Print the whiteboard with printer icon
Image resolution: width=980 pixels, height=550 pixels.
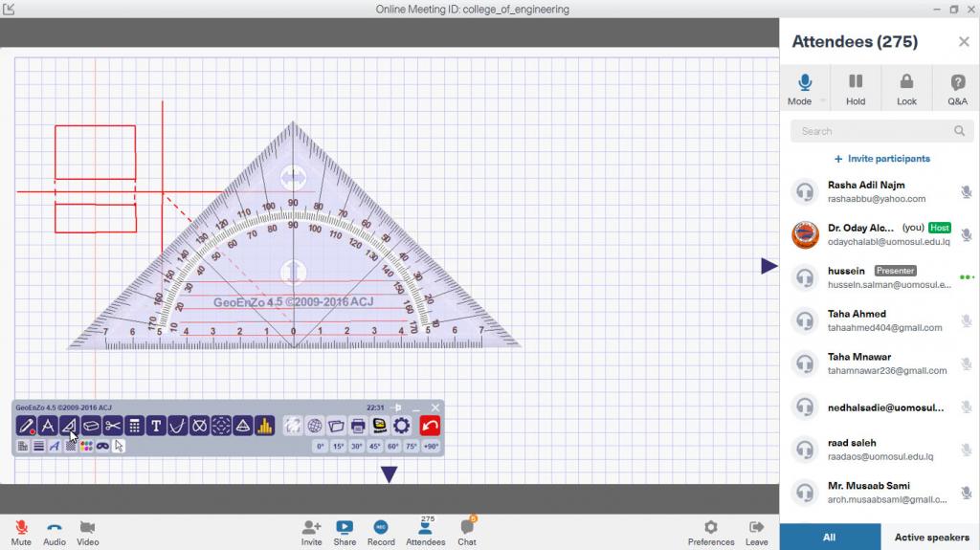[358, 426]
